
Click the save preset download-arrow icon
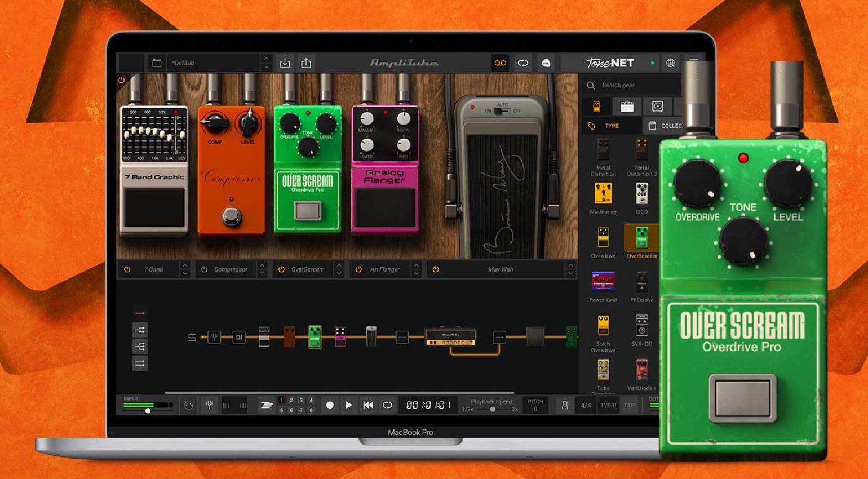tap(285, 63)
